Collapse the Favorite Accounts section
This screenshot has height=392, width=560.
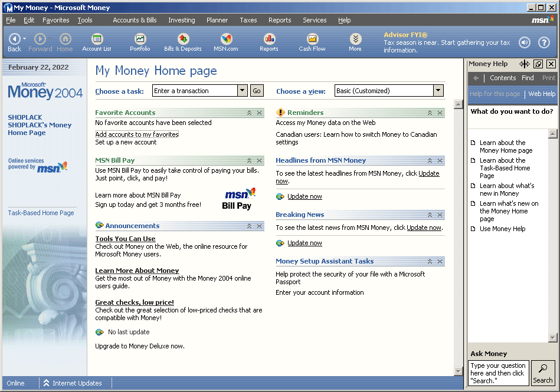pos(249,113)
